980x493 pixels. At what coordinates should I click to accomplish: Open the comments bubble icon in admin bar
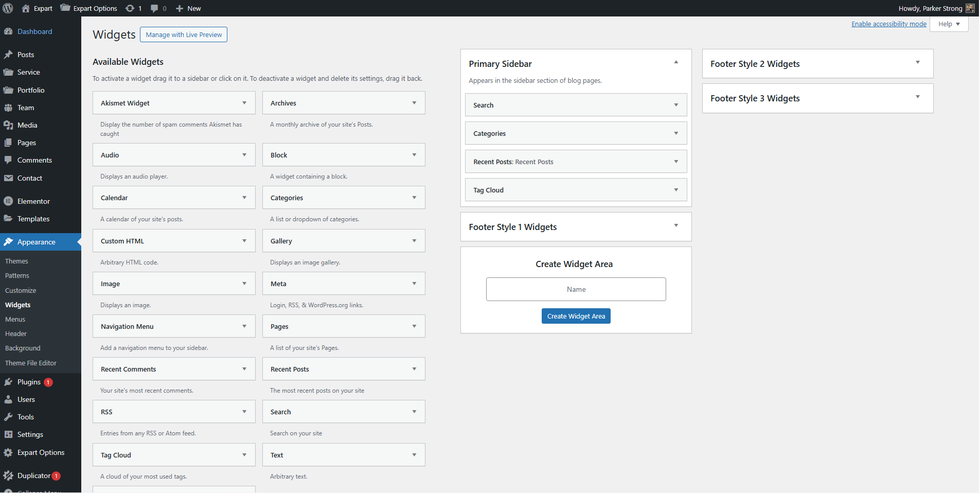154,8
